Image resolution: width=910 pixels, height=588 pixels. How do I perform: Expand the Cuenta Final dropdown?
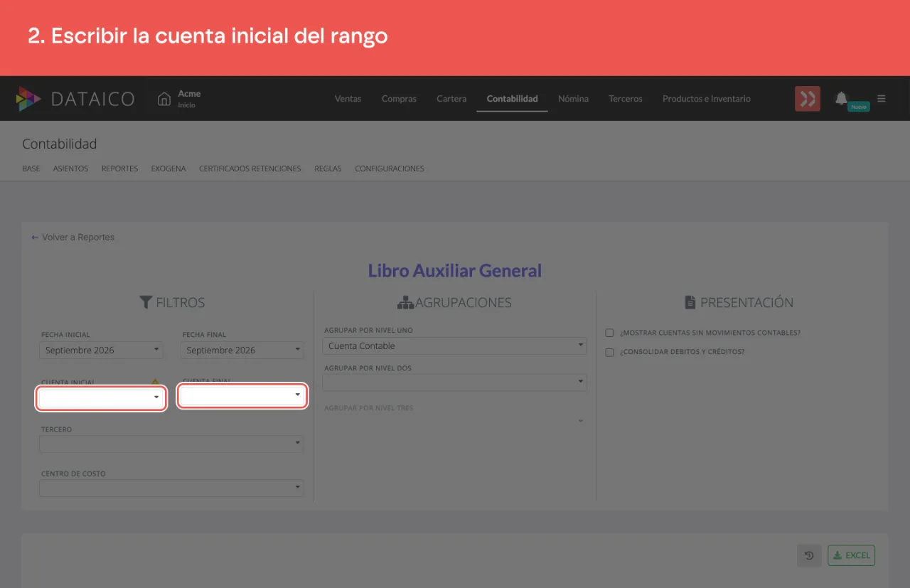coord(242,396)
